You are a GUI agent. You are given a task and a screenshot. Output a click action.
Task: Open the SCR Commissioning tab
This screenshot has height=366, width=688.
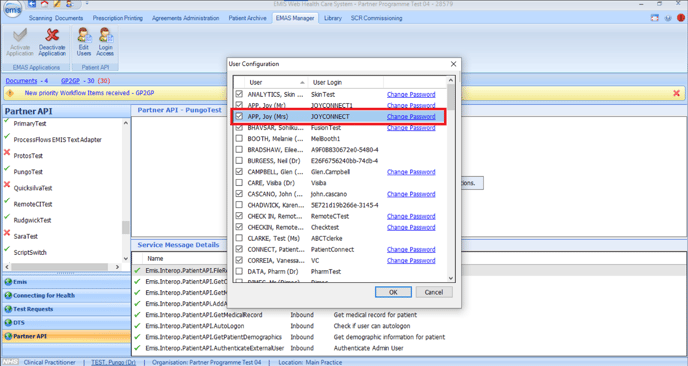point(376,18)
